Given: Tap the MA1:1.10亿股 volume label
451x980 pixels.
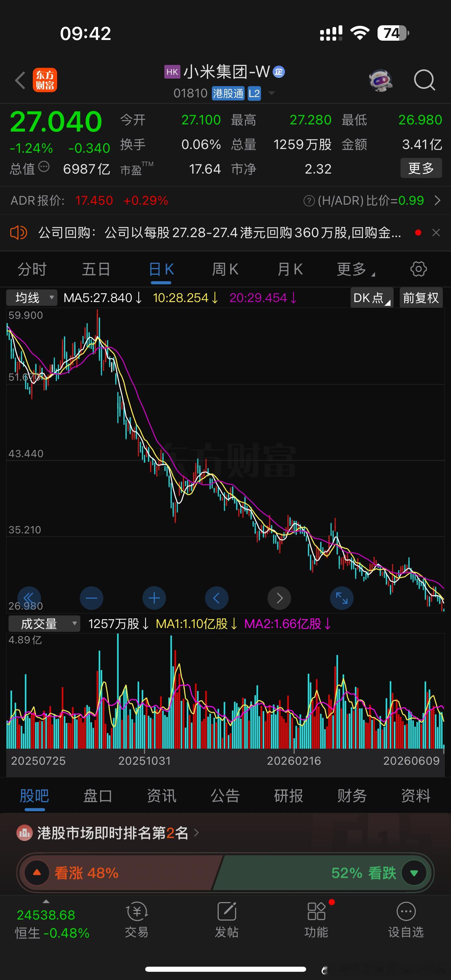Looking at the screenshot, I should point(196,624).
